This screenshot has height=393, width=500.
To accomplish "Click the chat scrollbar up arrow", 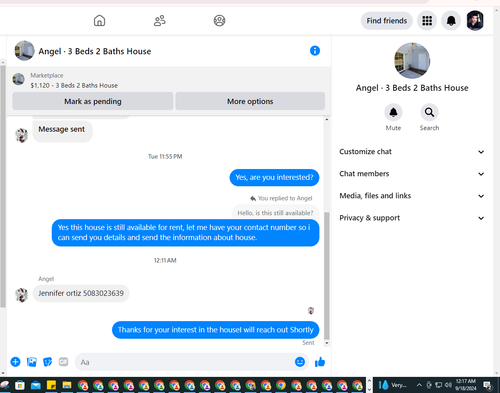I will coord(327,119).
